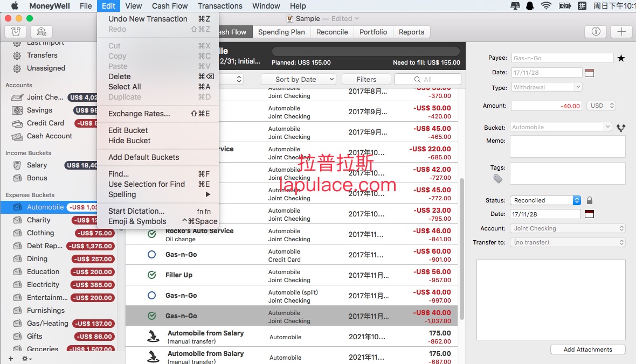636x364 pixels.
Task: Open the gear action menu at sidebar bottom
Action: [x=27, y=359]
